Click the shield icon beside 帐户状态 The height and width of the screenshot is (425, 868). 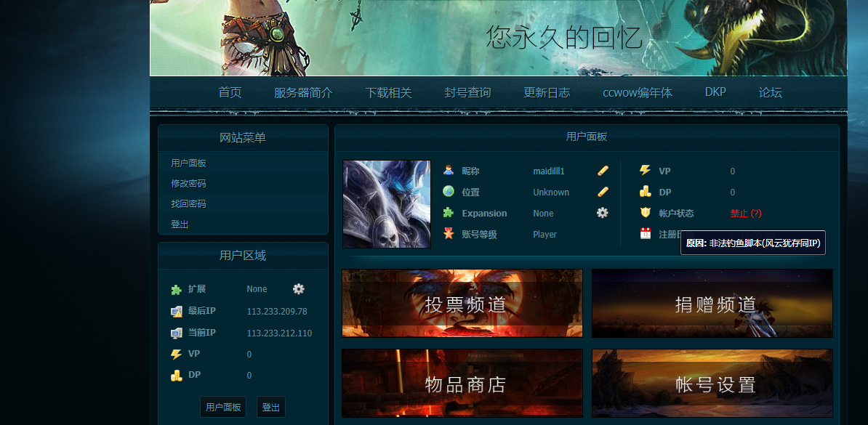(645, 213)
